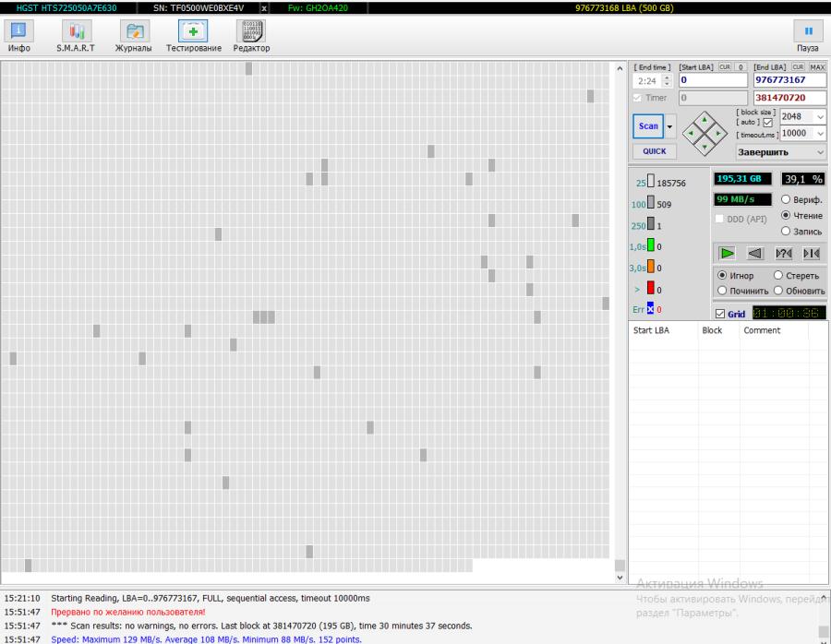Click the End time field 2:24
This screenshot has height=644, width=831.
point(647,80)
